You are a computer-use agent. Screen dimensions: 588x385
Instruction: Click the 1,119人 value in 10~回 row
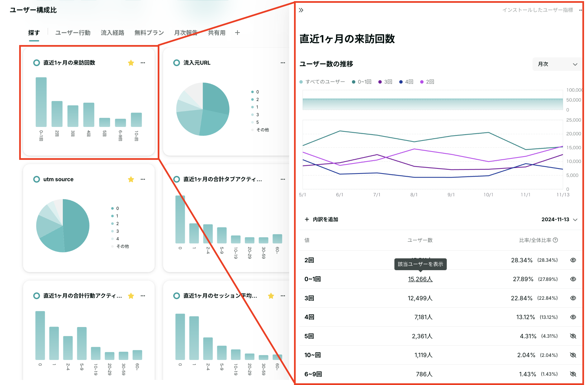pos(423,355)
